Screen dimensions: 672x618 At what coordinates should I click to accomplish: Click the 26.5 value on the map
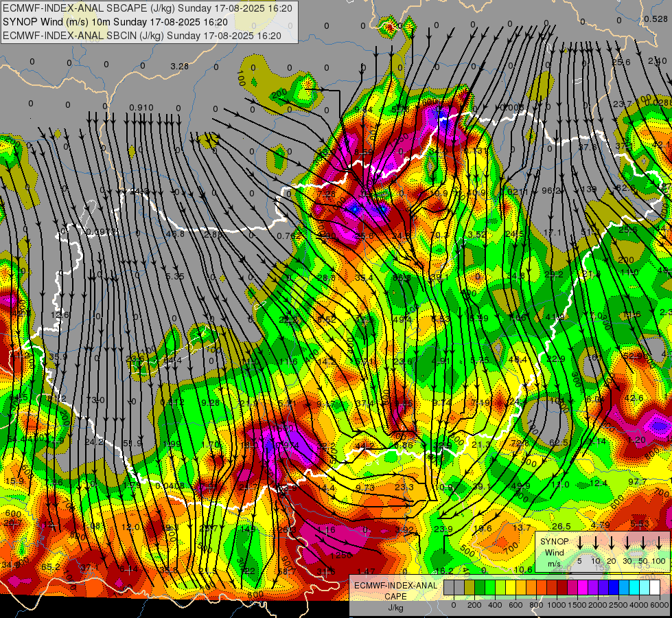(x=561, y=526)
